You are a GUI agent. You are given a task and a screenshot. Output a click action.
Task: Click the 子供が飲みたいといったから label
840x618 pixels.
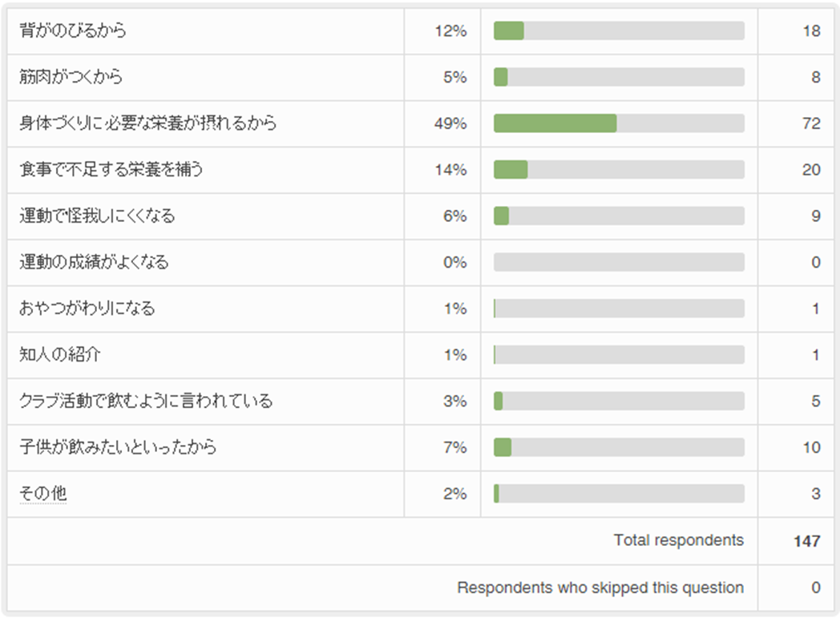118,447
